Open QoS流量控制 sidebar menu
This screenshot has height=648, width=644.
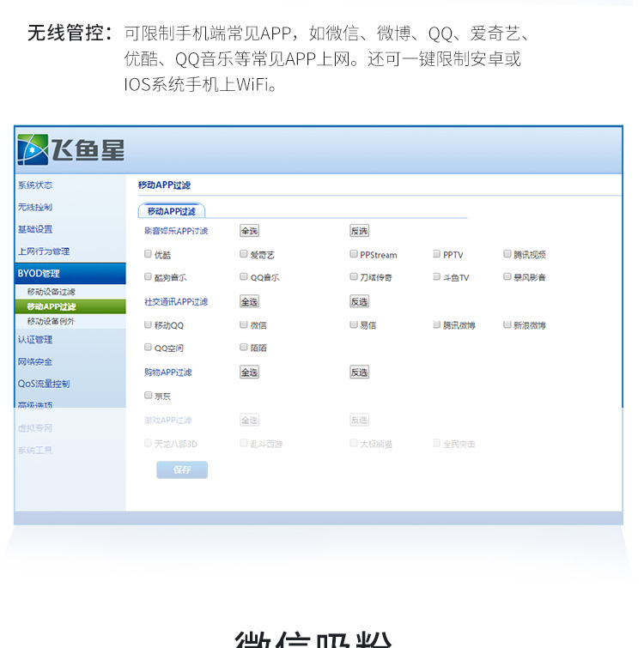[44, 384]
